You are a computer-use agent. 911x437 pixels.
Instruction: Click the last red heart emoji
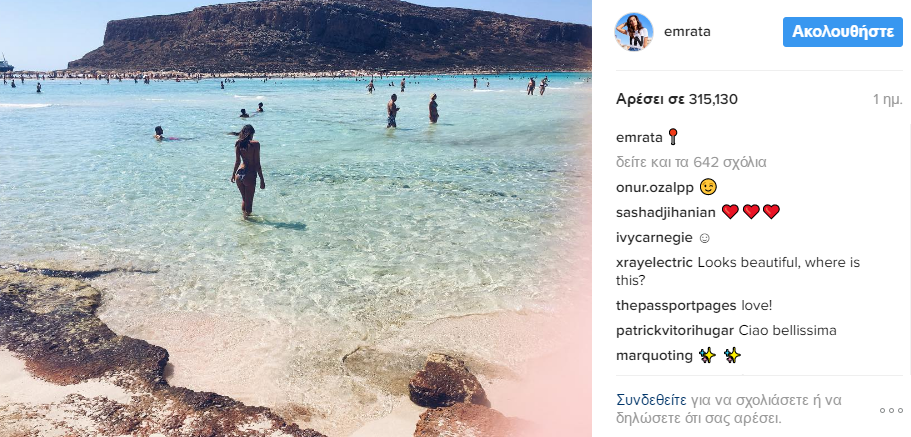(x=771, y=212)
